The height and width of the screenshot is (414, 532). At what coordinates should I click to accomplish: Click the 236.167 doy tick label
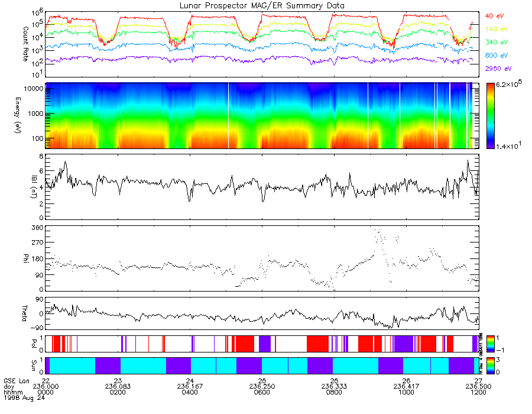click(x=190, y=387)
